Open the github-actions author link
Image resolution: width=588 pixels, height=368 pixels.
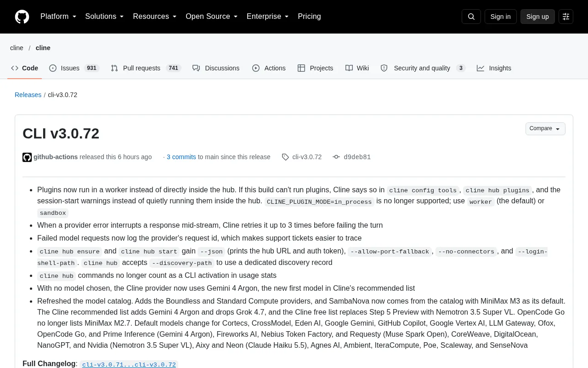click(x=56, y=157)
